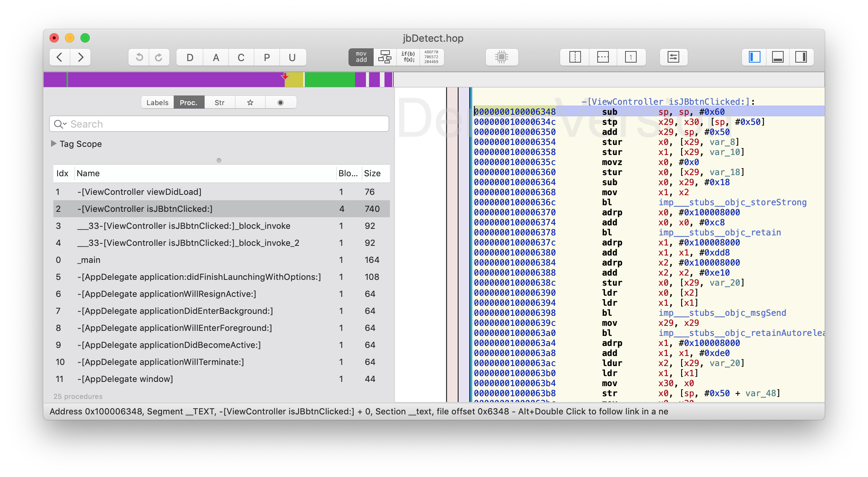The height and width of the screenshot is (477, 868).
Task: Expand the Tag Scope disclosure triangle
Action: (x=54, y=144)
